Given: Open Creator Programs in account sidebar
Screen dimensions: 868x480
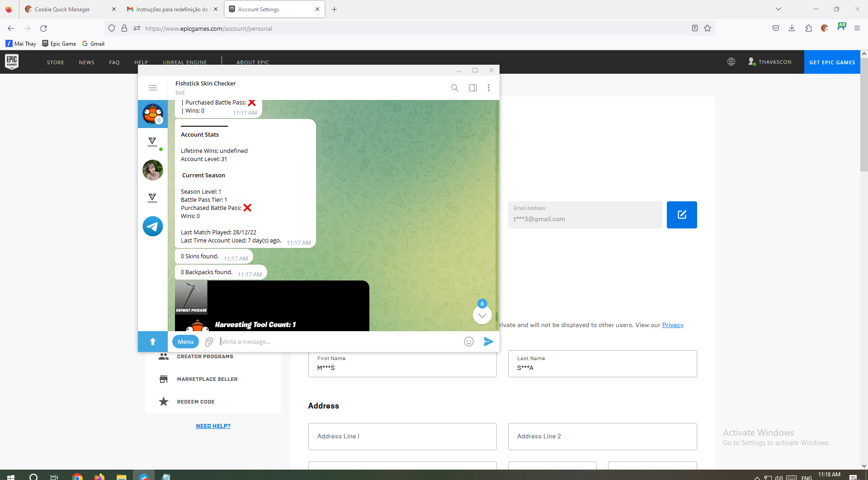Looking at the screenshot, I should coord(205,356).
